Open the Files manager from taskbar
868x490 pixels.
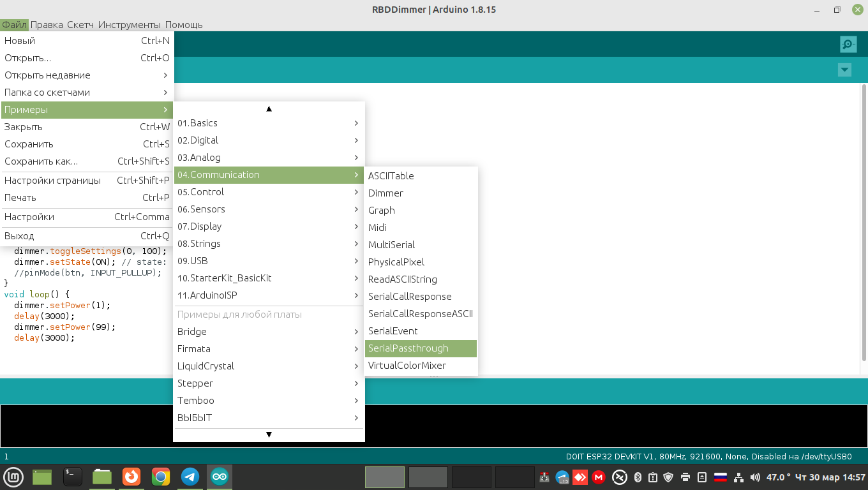pyautogui.click(x=102, y=477)
